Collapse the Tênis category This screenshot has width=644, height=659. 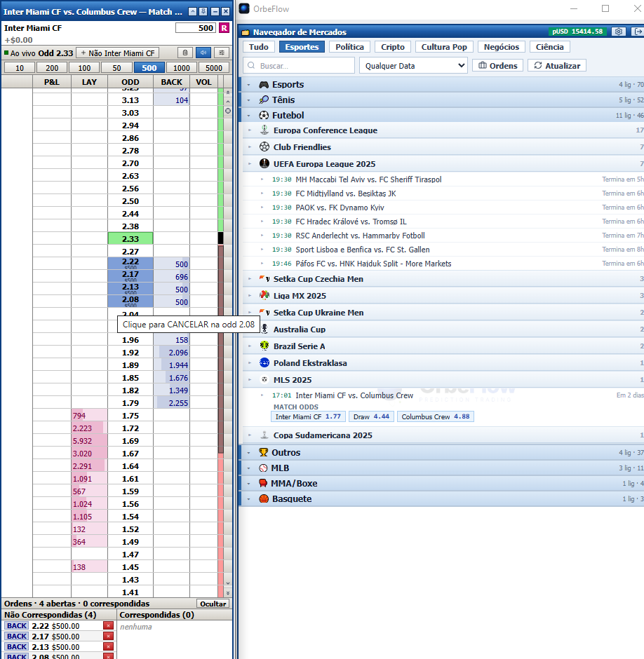(x=248, y=100)
